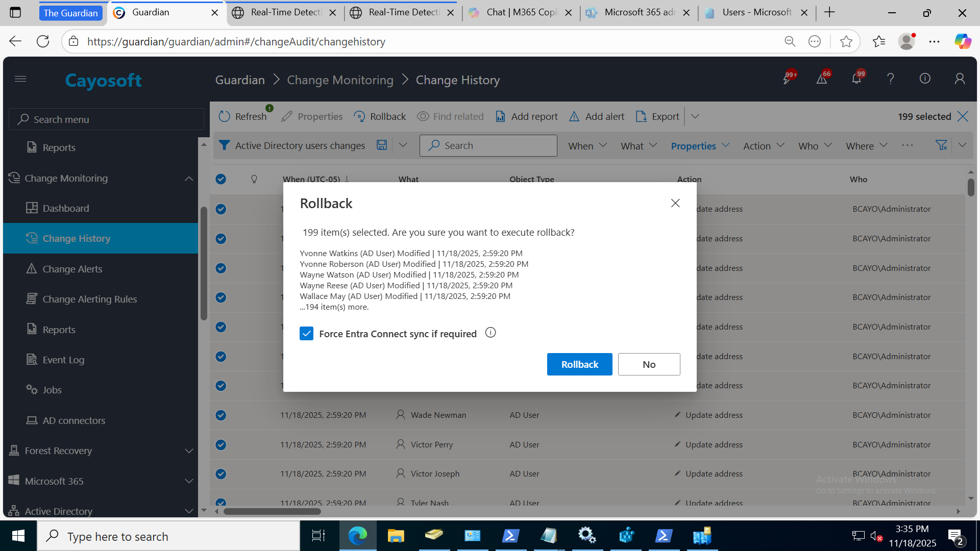The image size is (980, 551).
Task: Click the horizontal scrollbar under the table
Action: point(272,511)
